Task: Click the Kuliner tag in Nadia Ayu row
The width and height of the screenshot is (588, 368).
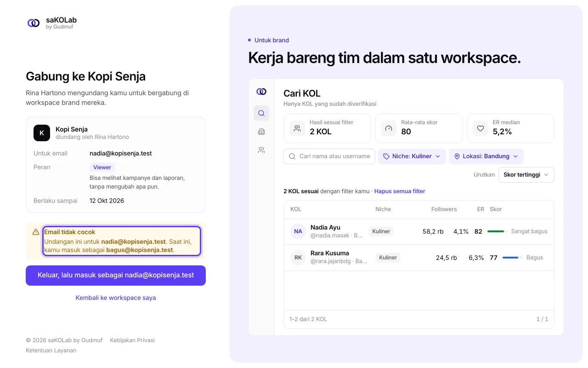Action: pos(381,231)
